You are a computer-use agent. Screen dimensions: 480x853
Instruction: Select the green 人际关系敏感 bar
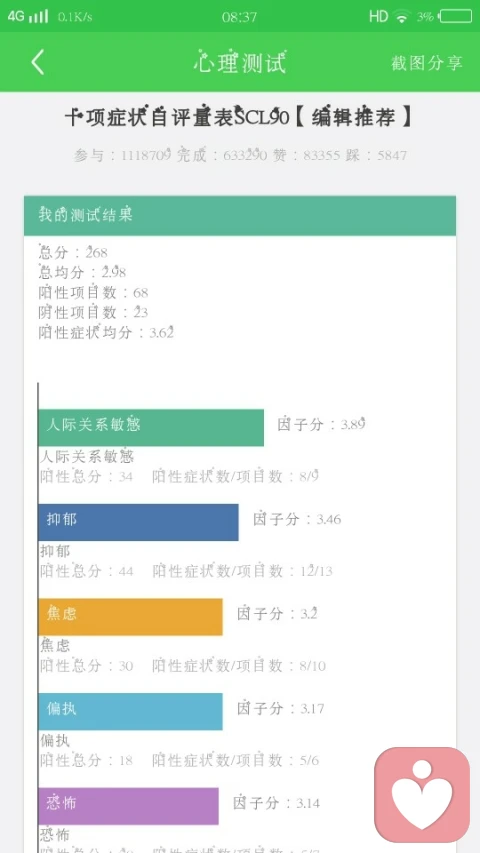tap(151, 428)
